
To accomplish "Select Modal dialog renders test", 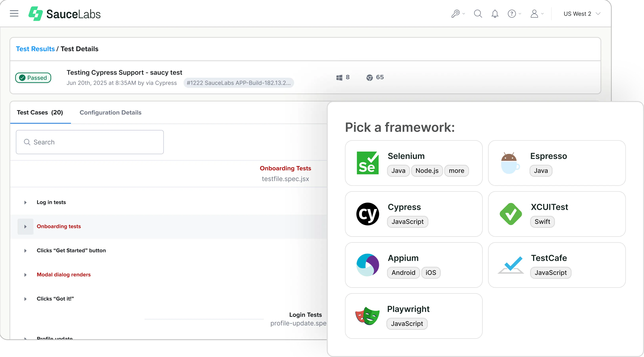I will pyautogui.click(x=64, y=275).
